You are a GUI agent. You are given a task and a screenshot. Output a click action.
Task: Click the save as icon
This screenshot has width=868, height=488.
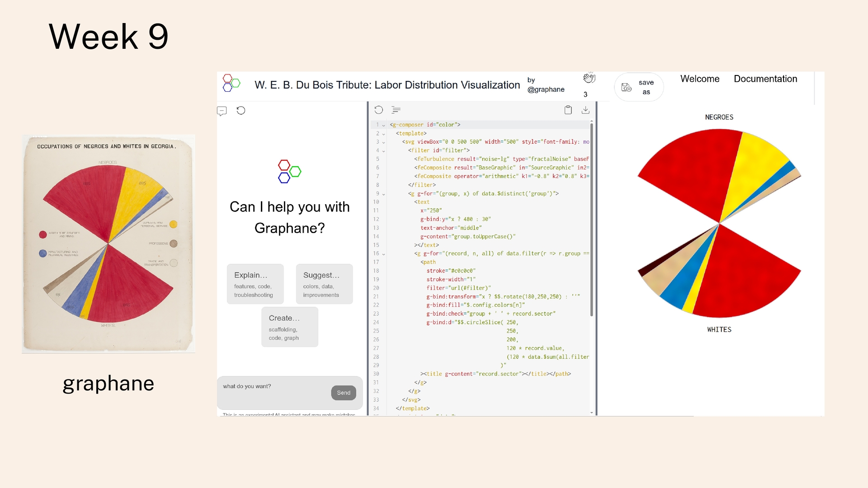point(627,87)
